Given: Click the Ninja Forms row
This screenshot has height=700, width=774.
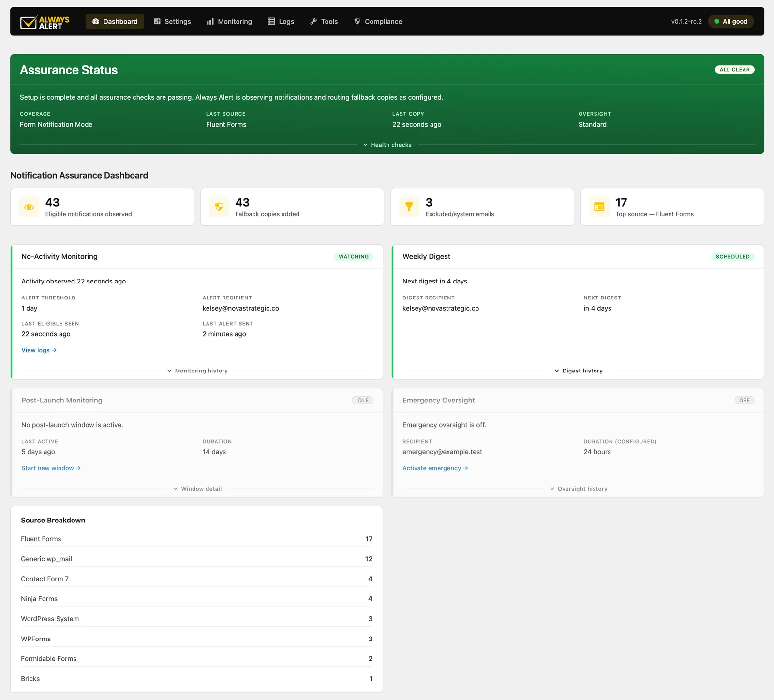Looking at the screenshot, I should click(196, 599).
